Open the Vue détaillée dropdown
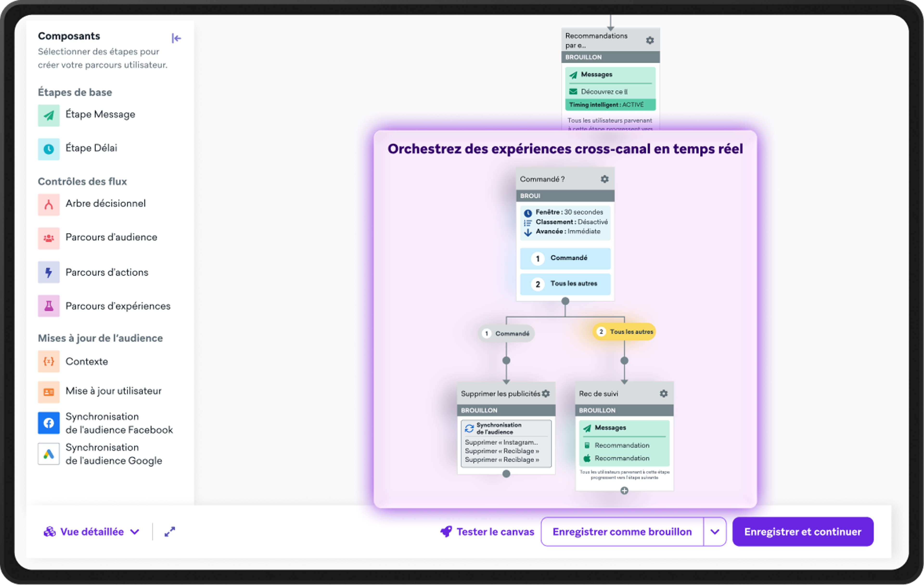The image size is (924, 585). coord(91,532)
